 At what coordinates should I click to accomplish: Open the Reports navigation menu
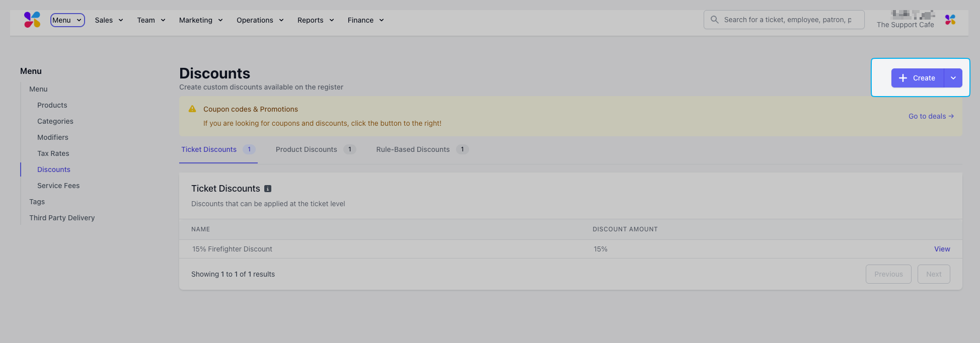pyautogui.click(x=316, y=20)
